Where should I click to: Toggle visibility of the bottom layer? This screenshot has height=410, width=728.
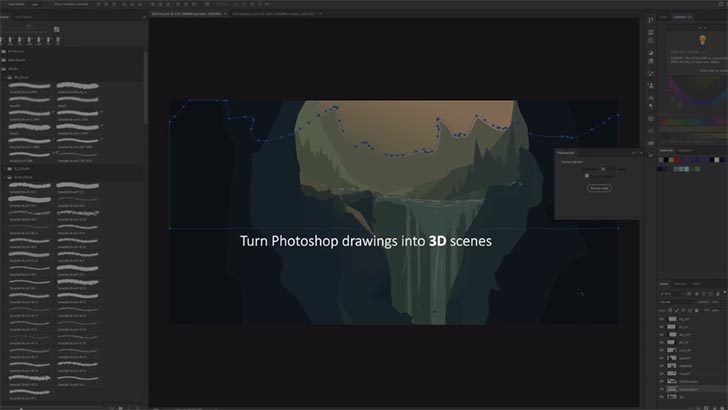click(x=662, y=397)
